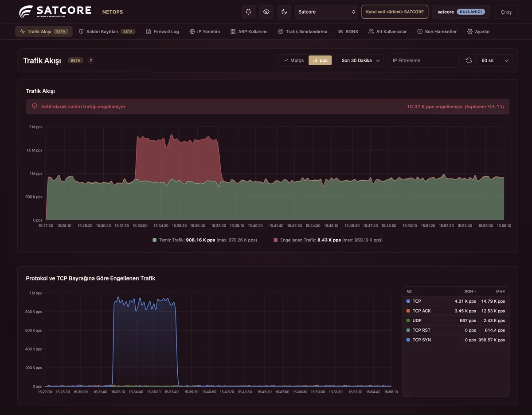
Task: Open the ARP Kullanımı tab
Action: click(x=249, y=32)
